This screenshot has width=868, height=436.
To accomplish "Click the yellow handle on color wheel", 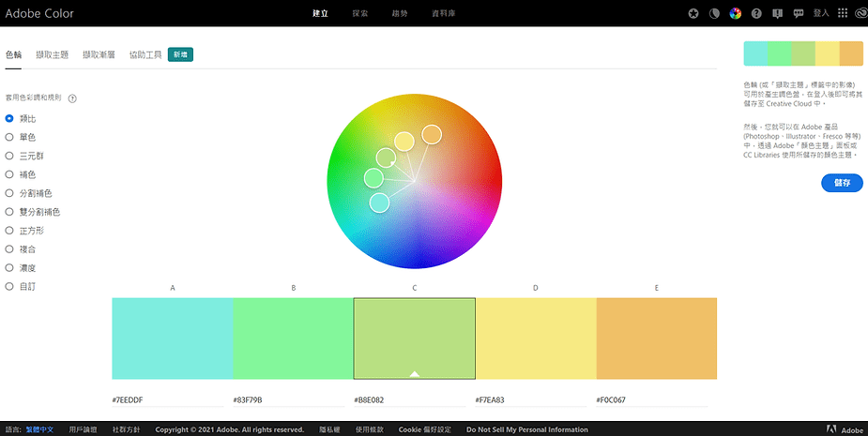I will point(404,142).
